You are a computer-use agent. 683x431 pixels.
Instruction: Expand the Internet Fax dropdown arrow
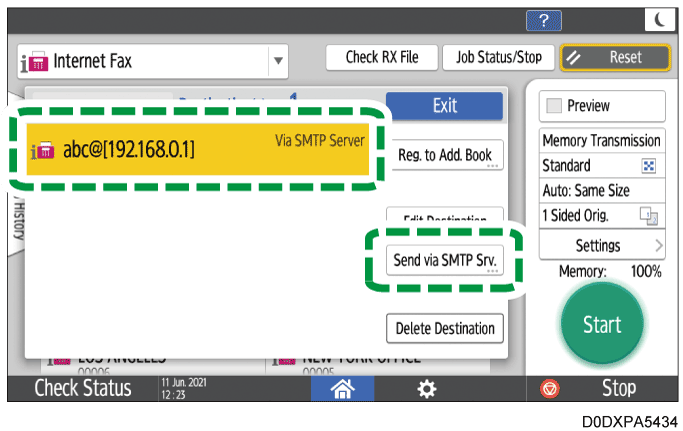click(277, 60)
